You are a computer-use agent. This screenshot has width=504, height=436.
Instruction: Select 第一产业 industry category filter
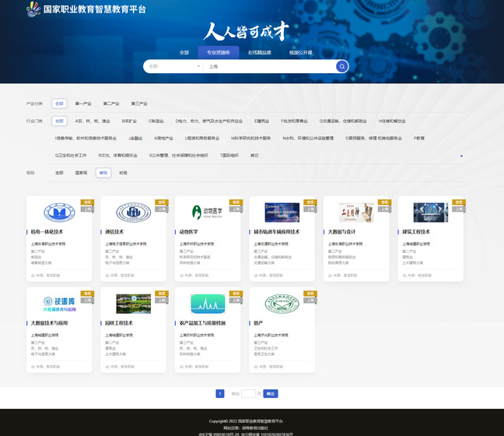[83, 103]
